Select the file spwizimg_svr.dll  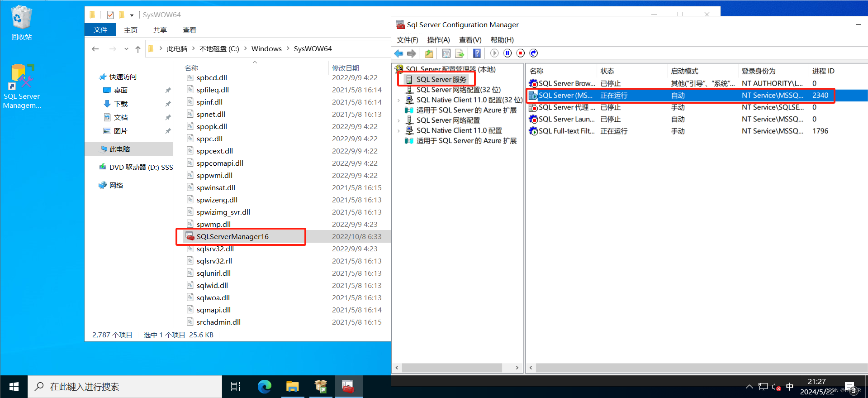[223, 212]
